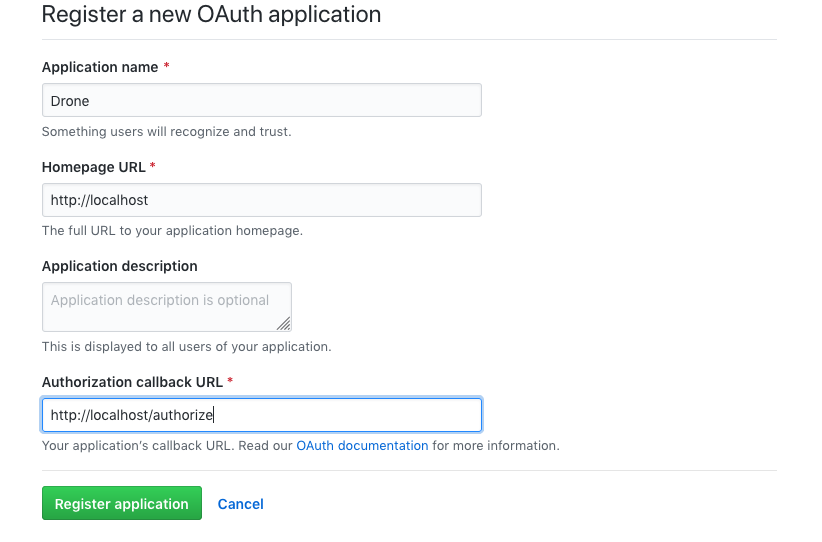This screenshot has width=822, height=542.
Task: Click the Application name label
Action: tap(100, 67)
